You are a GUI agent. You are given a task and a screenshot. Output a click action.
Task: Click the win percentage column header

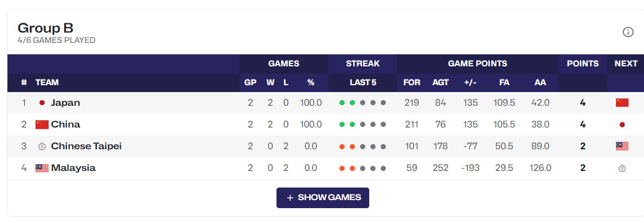[310, 82]
